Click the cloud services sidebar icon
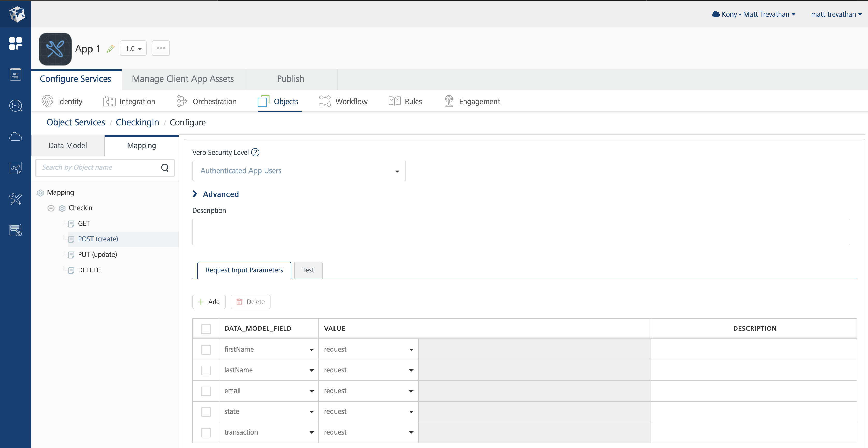Viewport: 868px width, 448px height. (15, 136)
